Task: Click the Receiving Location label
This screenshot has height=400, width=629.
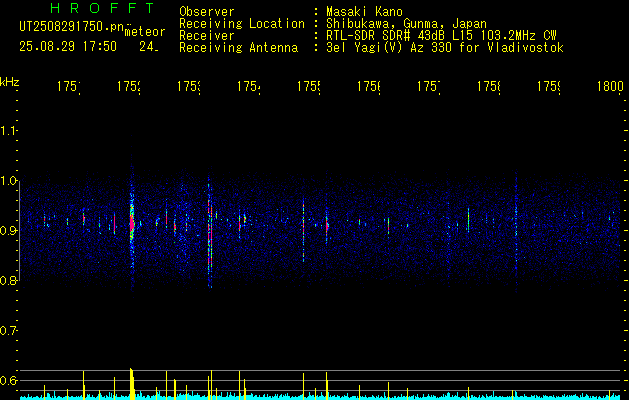Action: [242, 23]
